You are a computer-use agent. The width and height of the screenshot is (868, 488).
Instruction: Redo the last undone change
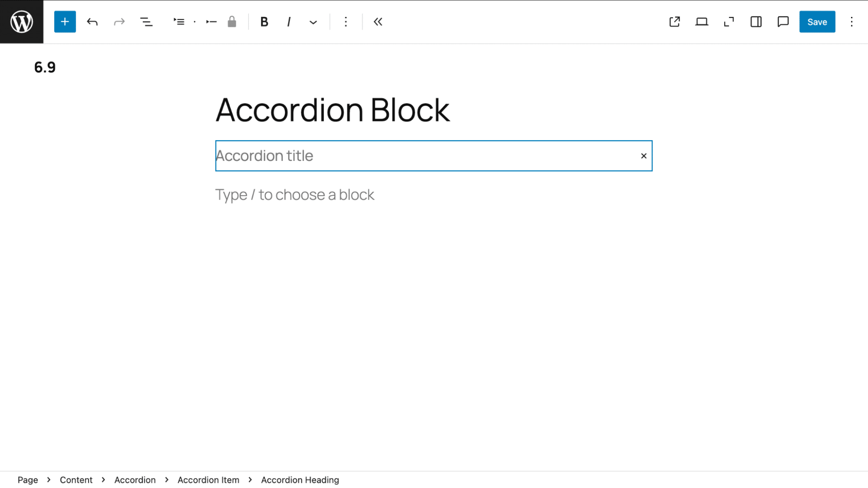pyautogui.click(x=119, y=22)
